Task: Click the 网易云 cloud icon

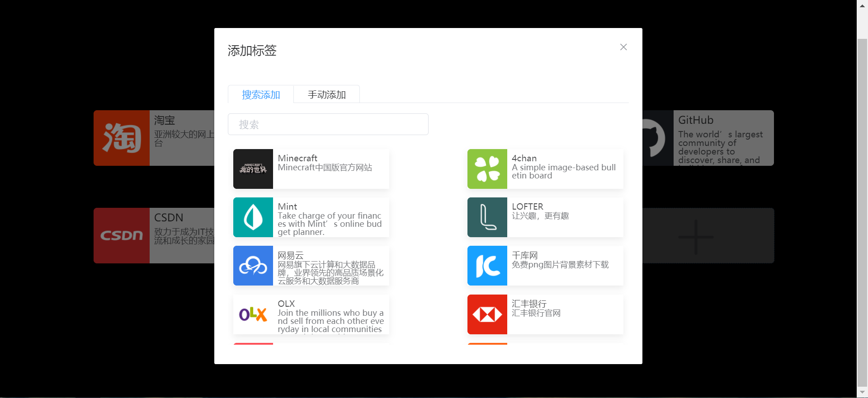Action: coord(253,266)
